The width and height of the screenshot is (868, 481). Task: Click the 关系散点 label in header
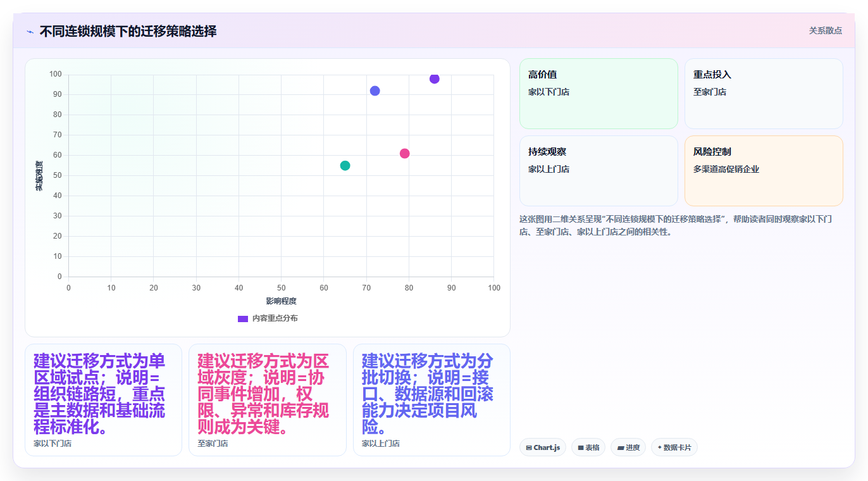(825, 30)
